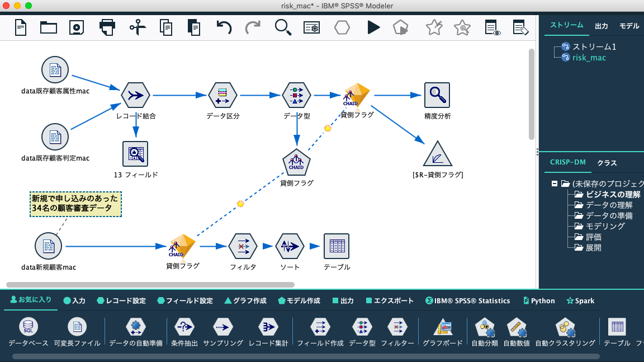
Task: Collapse the 未保存のプロジェクト tree root
Action: (555, 184)
